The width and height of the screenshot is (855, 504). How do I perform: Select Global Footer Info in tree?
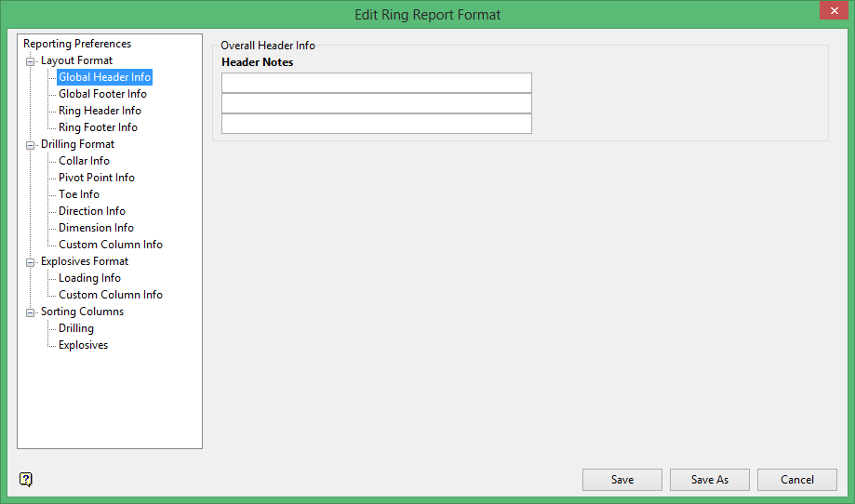click(102, 94)
